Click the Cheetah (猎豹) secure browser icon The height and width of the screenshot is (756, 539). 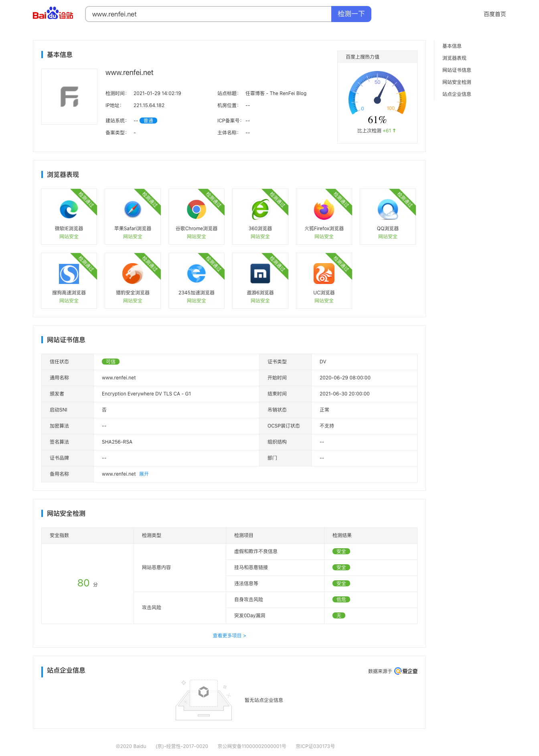[133, 274]
